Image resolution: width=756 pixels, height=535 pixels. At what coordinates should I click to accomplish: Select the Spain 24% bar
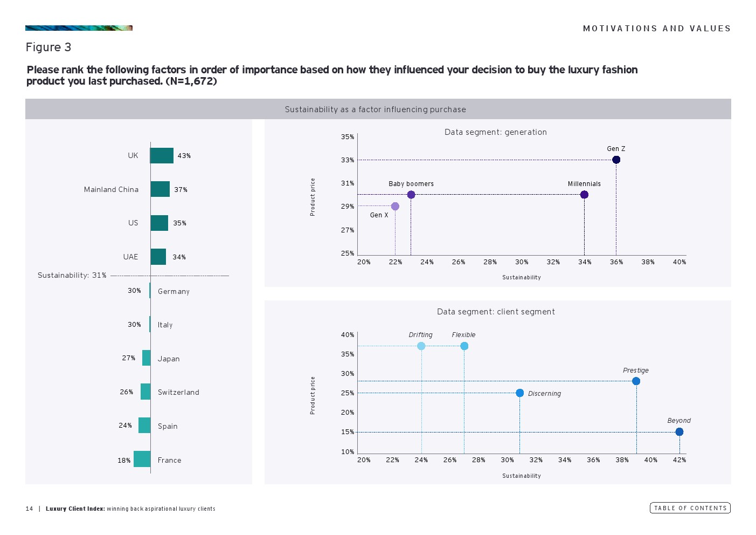click(x=144, y=426)
